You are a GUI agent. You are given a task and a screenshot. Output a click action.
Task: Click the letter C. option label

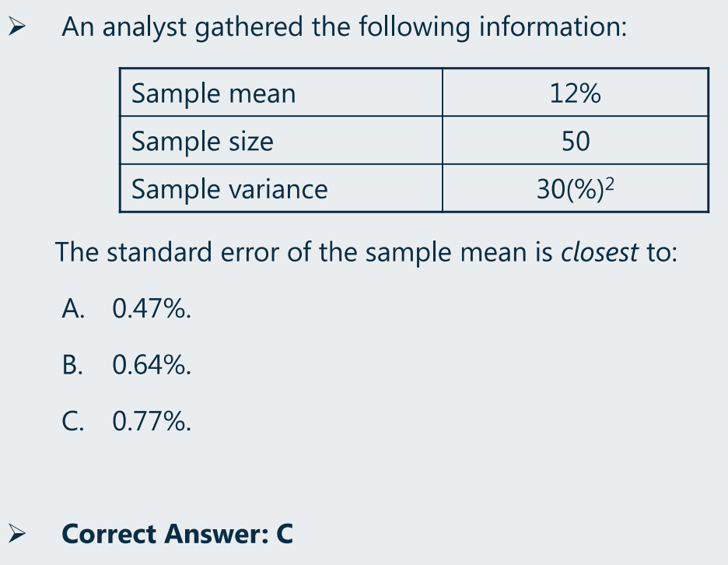[73, 422]
